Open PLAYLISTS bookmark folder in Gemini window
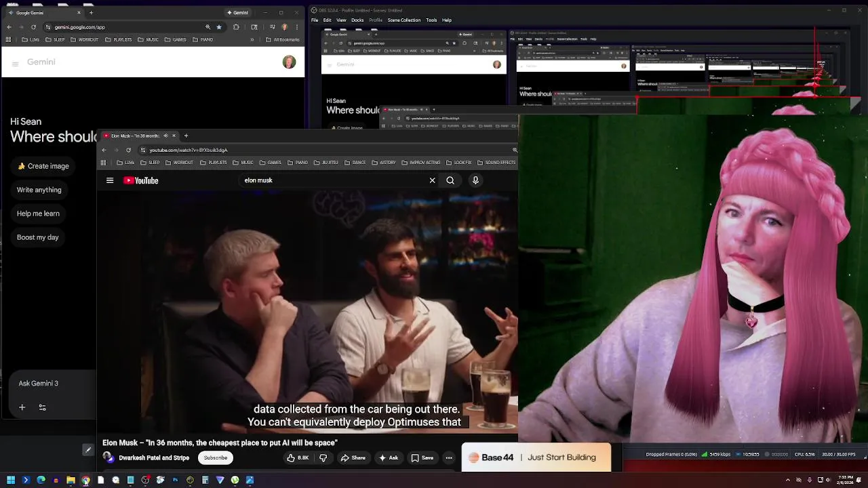The height and width of the screenshot is (488, 868). point(119,39)
